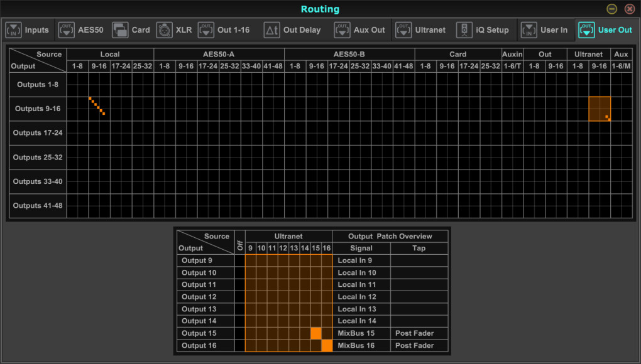Image resolution: width=641 pixels, height=364 pixels.
Task: Open the Inputs routing icon
Action: 13,30
